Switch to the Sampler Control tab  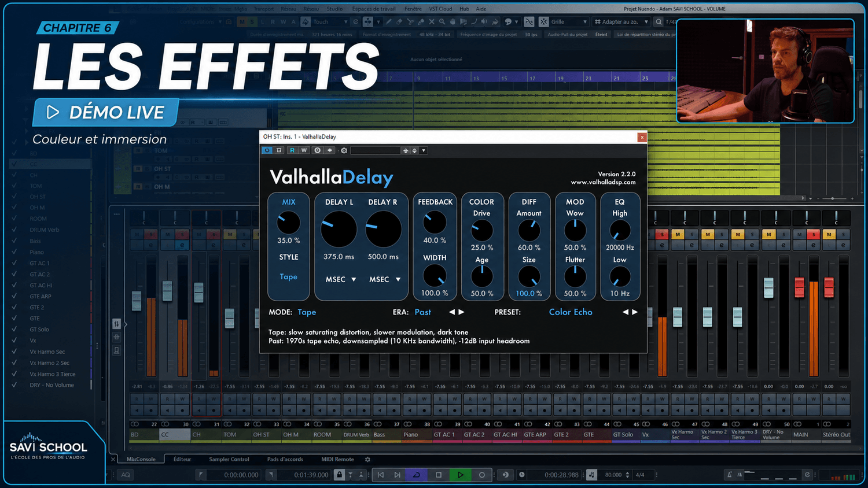coord(229,459)
